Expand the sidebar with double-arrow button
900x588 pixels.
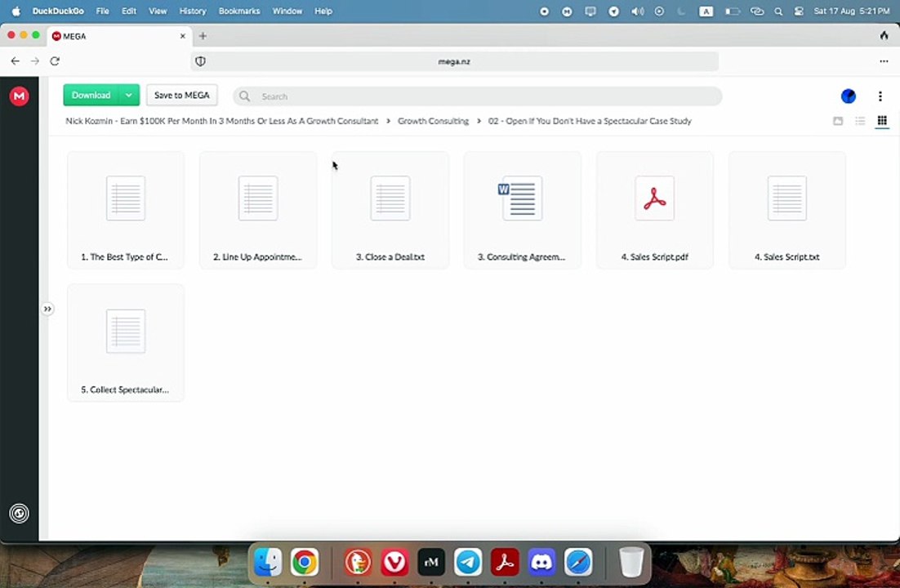[47, 309]
